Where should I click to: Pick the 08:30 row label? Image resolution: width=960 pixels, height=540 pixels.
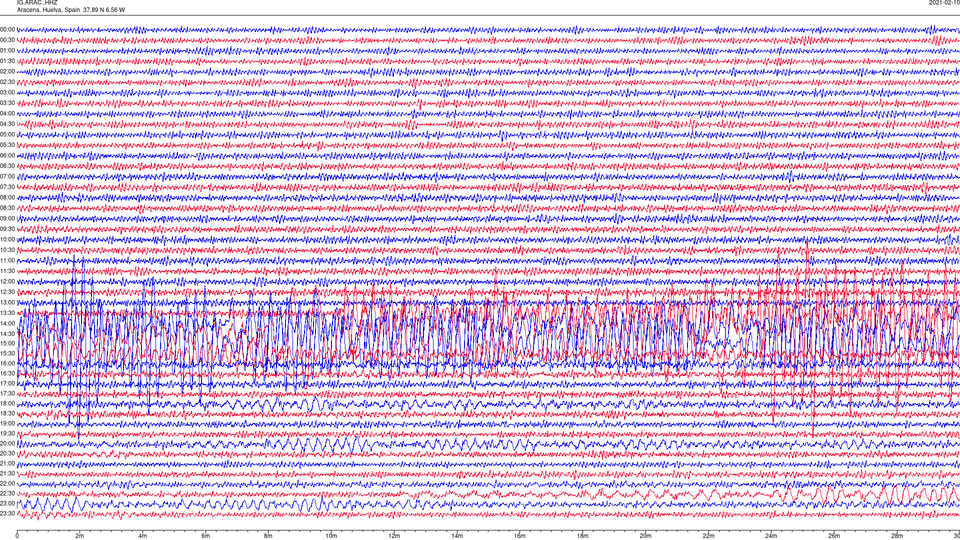[7, 208]
